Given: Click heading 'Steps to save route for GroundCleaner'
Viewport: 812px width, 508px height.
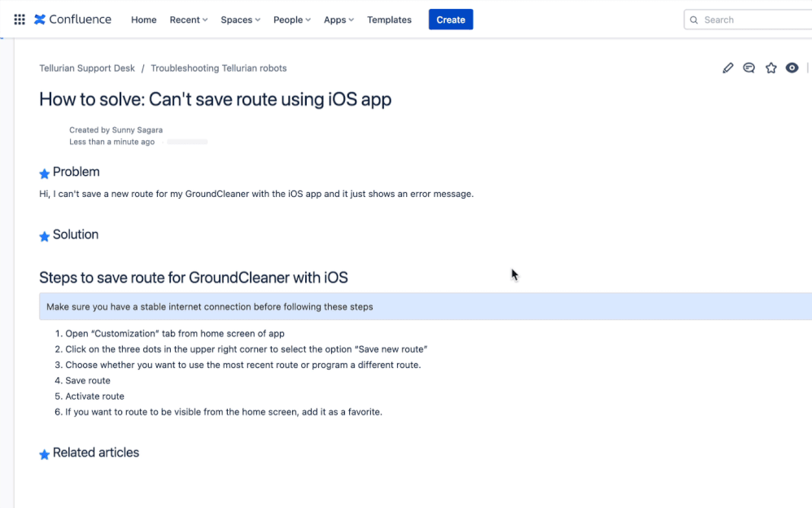Looking at the screenshot, I should [194, 278].
